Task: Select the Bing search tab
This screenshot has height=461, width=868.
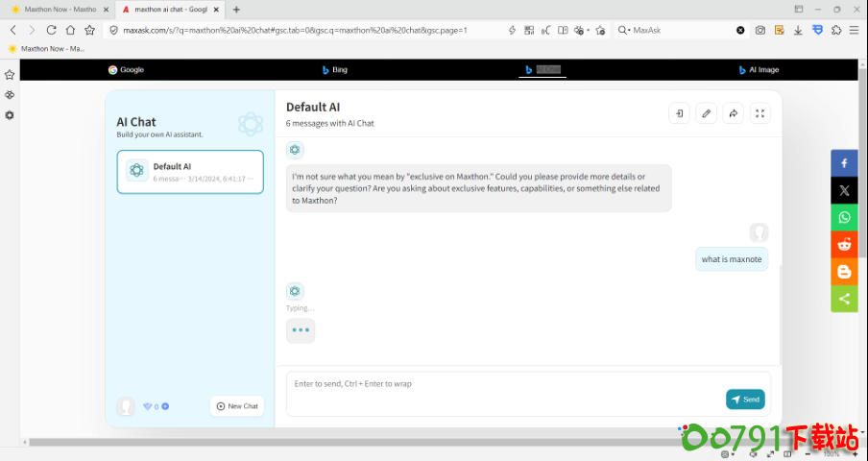Action: pos(335,70)
